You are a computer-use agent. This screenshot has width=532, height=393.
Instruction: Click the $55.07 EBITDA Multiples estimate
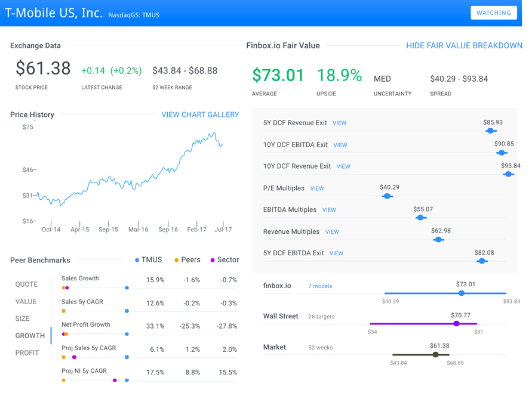click(423, 209)
